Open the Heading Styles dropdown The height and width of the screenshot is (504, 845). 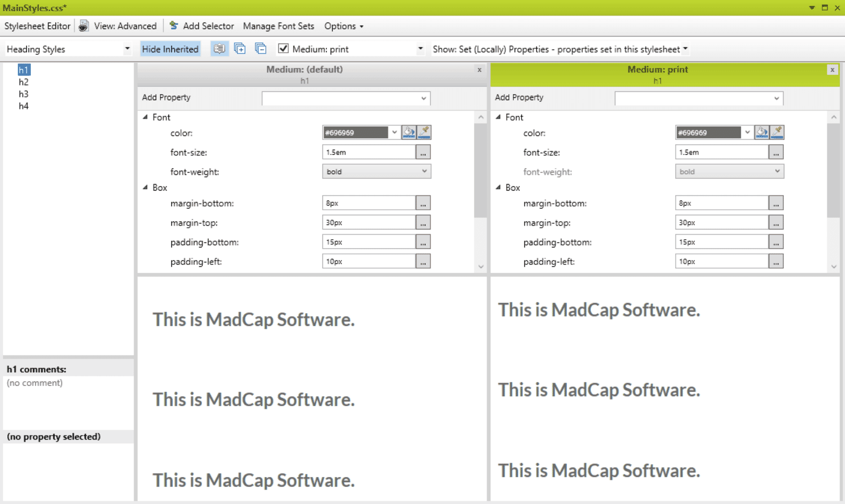127,49
